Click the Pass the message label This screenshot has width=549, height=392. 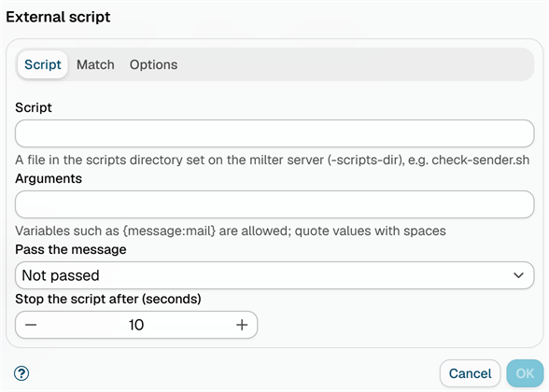coord(71,249)
